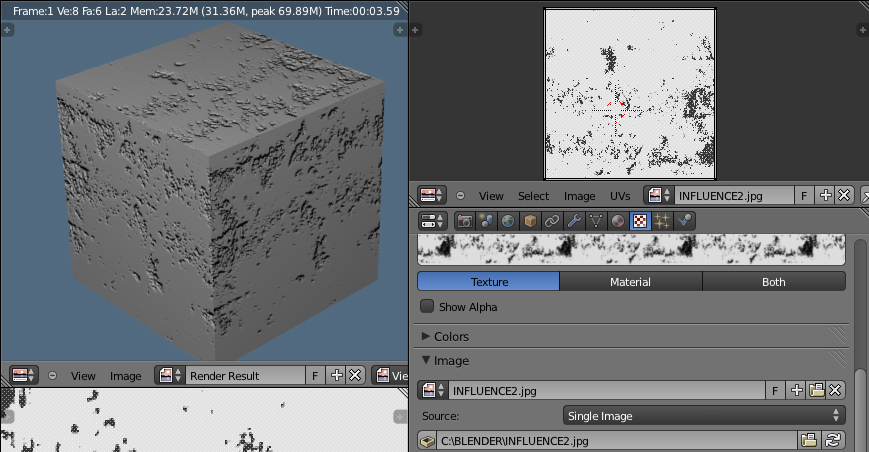Screen dimensions: 869x452
Task: Open image file in Image panel (folder icon)
Action: click(816, 390)
